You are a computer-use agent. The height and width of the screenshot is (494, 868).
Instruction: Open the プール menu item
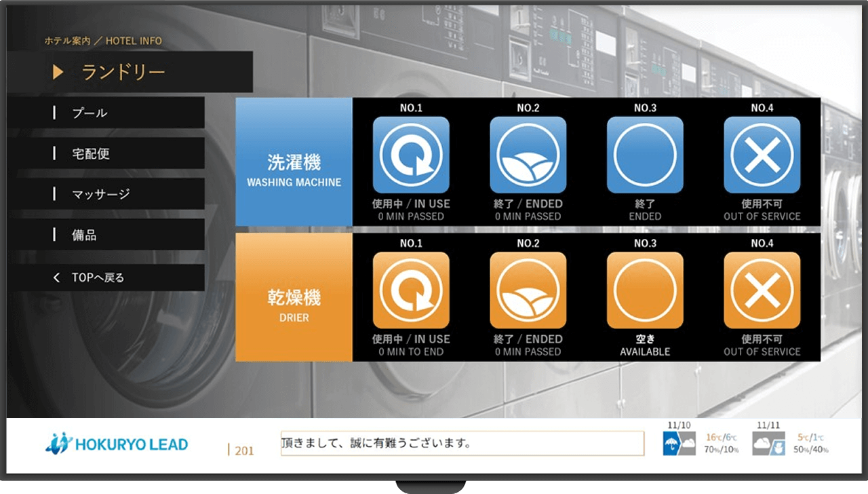click(x=106, y=113)
